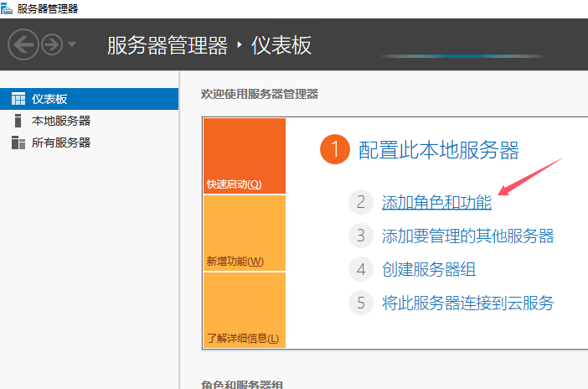Click the grey number 2 circle

[361, 202]
